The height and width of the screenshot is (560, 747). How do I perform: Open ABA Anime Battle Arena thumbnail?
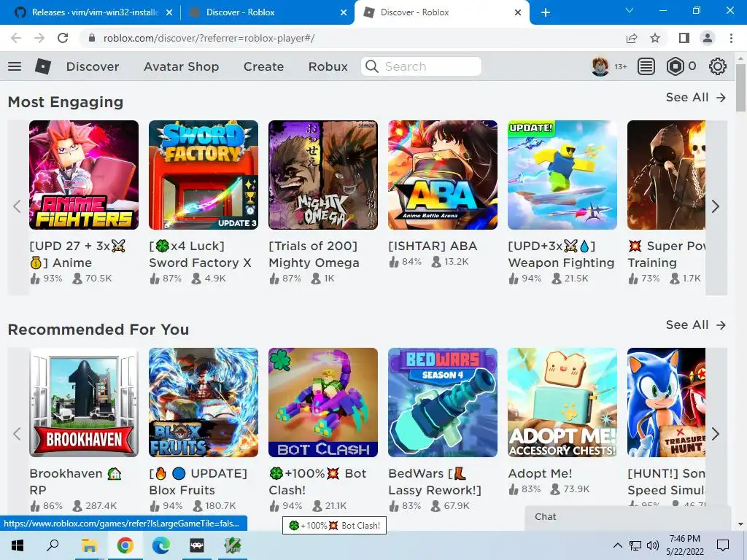tap(443, 175)
